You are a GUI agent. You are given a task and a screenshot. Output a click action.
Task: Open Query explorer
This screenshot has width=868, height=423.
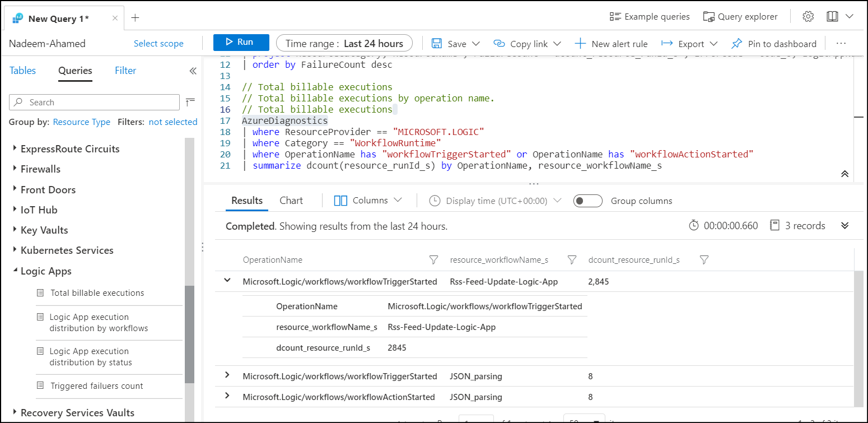(x=740, y=17)
